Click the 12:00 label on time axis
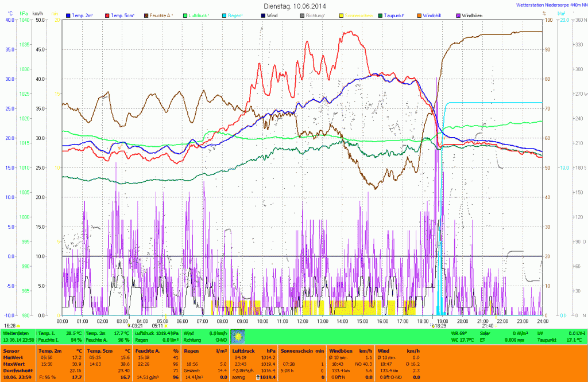The image size is (588, 382). coord(302,321)
